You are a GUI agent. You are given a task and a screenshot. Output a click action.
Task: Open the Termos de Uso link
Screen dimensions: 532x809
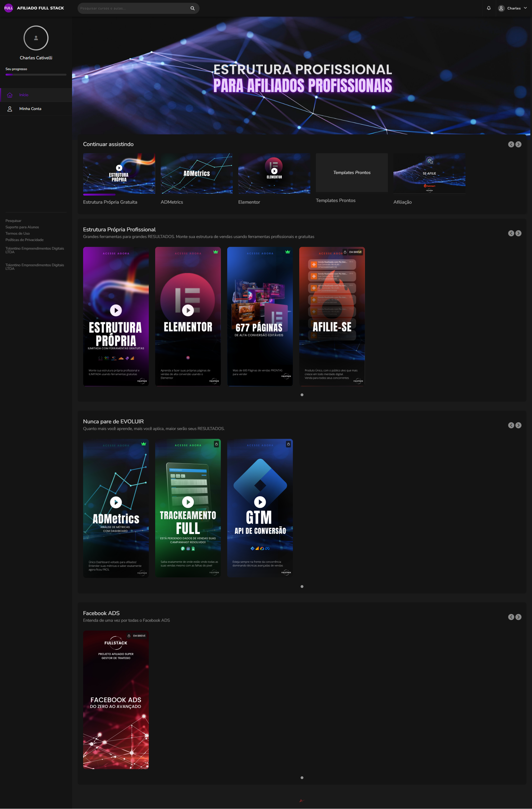coord(17,234)
